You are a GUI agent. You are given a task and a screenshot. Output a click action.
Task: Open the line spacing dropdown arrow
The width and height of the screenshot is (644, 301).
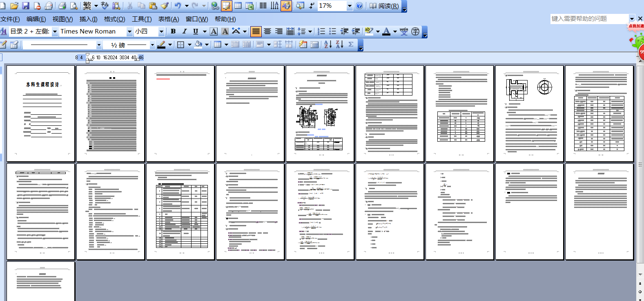(310, 31)
